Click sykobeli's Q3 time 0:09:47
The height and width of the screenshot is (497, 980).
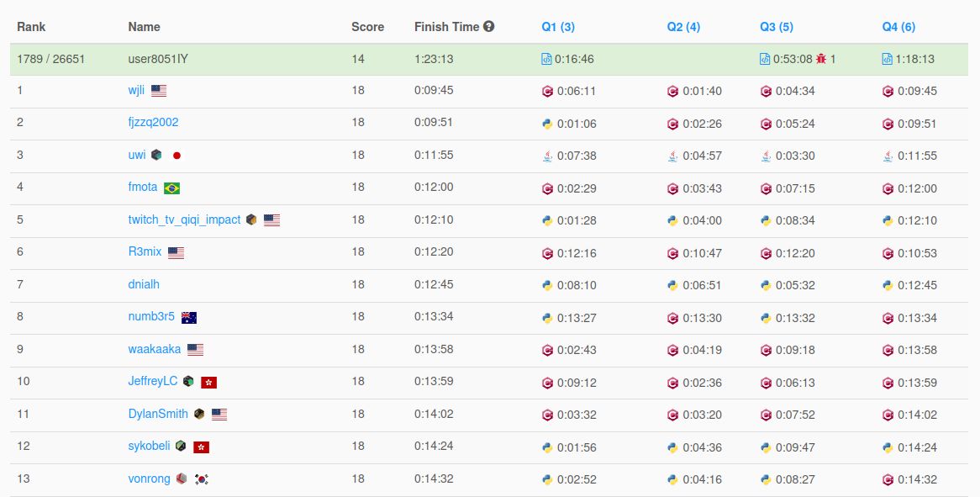click(x=795, y=447)
